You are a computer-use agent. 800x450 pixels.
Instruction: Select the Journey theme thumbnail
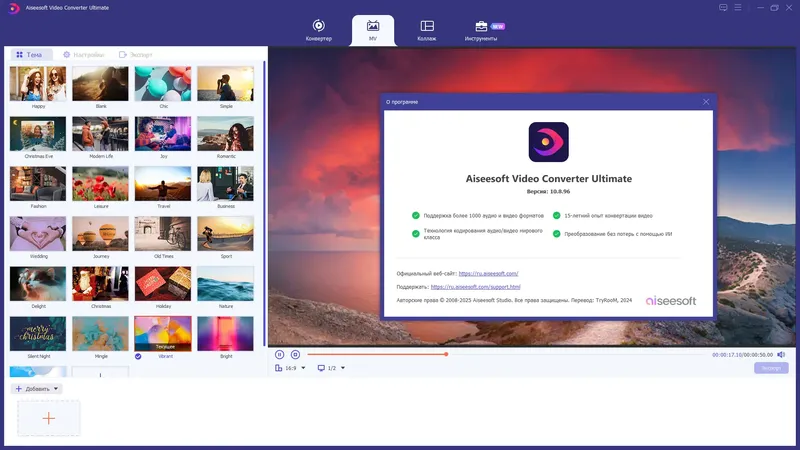pyautogui.click(x=101, y=234)
